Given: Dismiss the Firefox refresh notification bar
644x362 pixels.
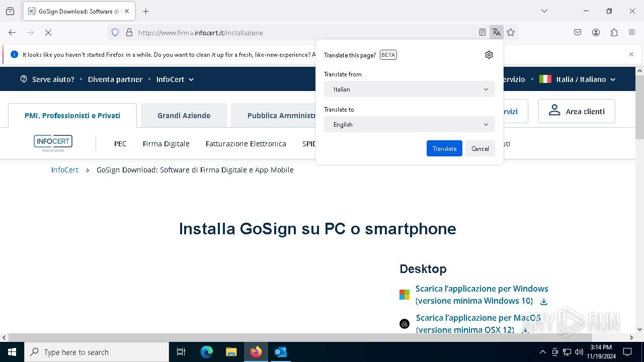Looking at the screenshot, I should coord(631,54).
